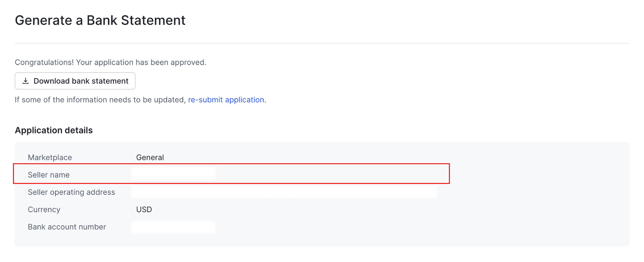Click the Seller name label
The height and width of the screenshot is (262, 644).
[49, 175]
